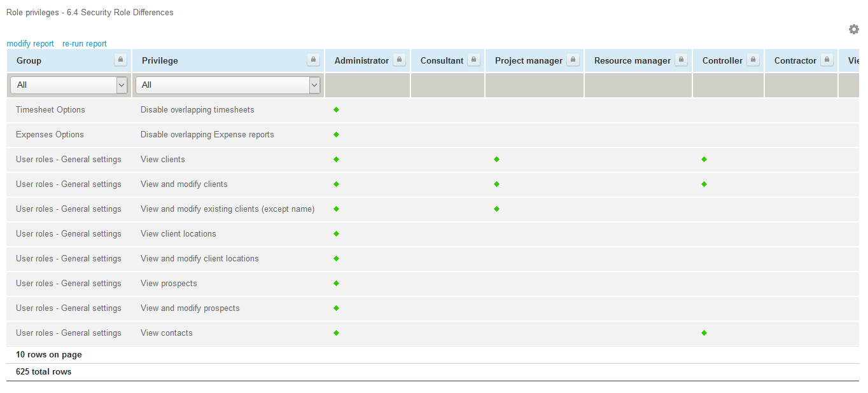Click the lock icon in Privilege column header
868x393 pixels.
tap(313, 60)
